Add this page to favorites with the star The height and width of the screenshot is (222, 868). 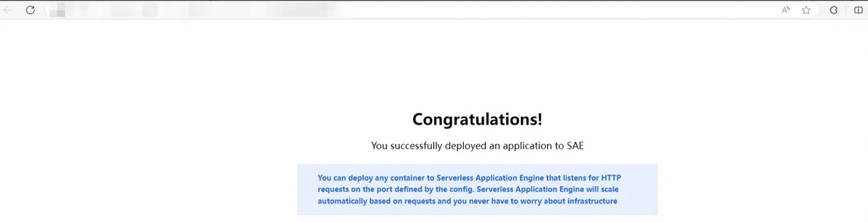point(806,10)
